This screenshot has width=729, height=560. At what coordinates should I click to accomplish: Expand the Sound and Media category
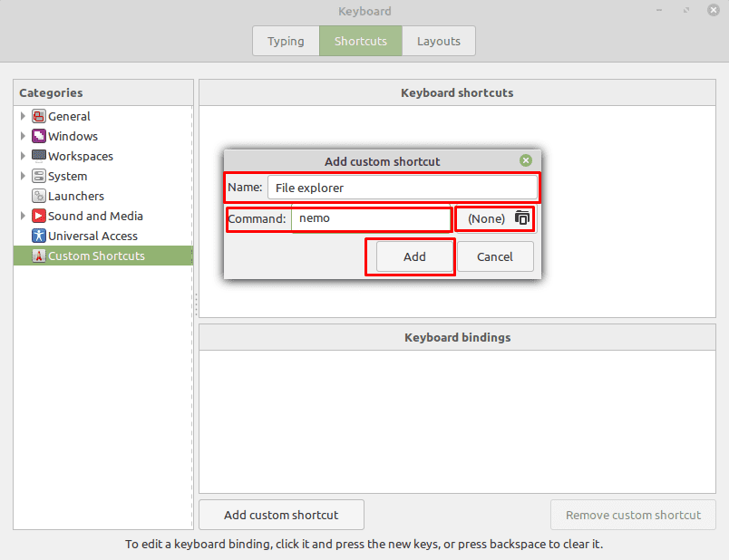point(23,216)
